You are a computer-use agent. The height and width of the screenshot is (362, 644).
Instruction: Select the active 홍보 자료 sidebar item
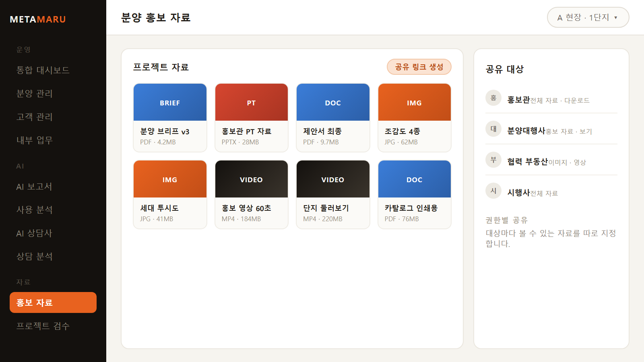pyautogui.click(x=53, y=302)
